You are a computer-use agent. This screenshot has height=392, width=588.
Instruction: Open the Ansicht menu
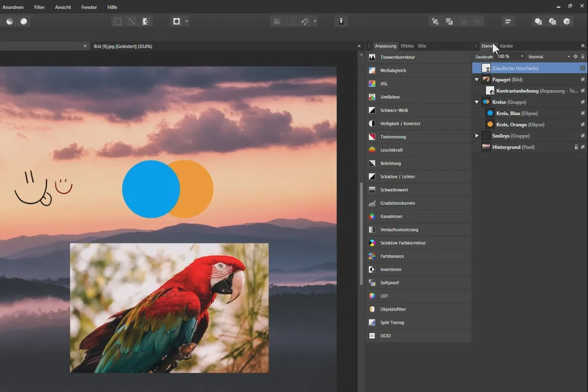pos(63,7)
